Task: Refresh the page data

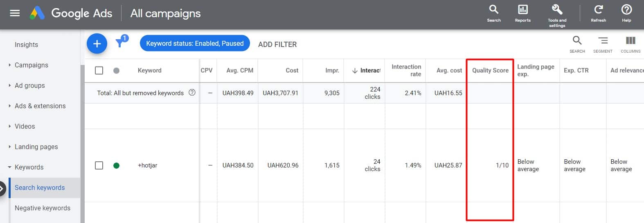Action: 598,13
